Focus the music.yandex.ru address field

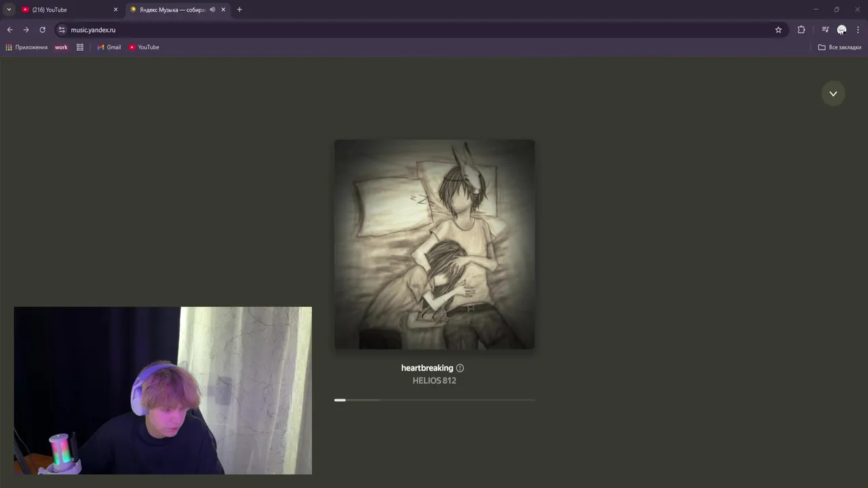point(420,30)
